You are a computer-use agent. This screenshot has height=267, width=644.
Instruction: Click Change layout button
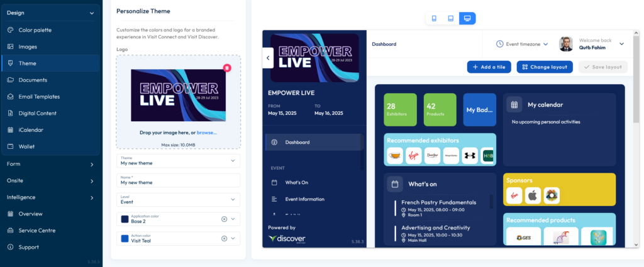[x=545, y=67]
